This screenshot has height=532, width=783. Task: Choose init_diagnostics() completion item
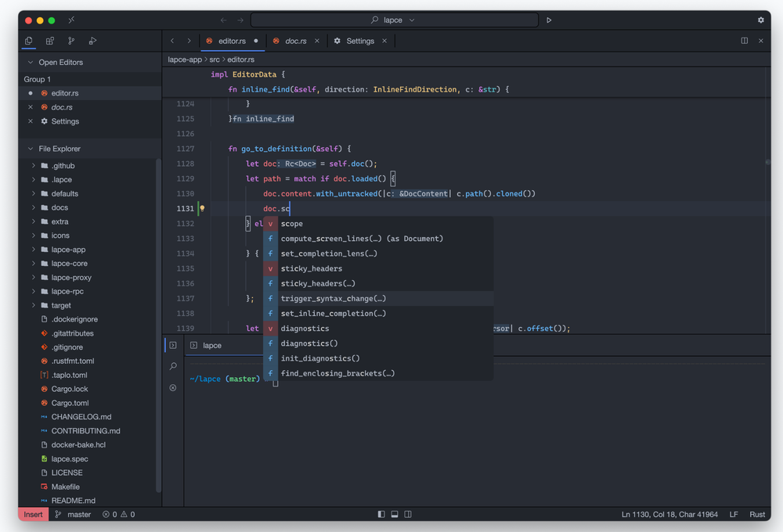coord(378,358)
